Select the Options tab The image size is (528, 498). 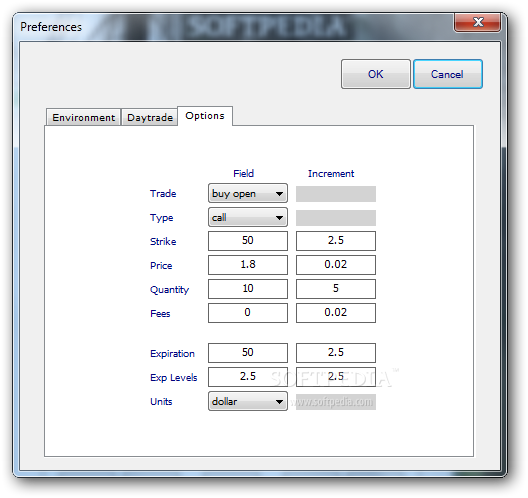tap(205, 116)
